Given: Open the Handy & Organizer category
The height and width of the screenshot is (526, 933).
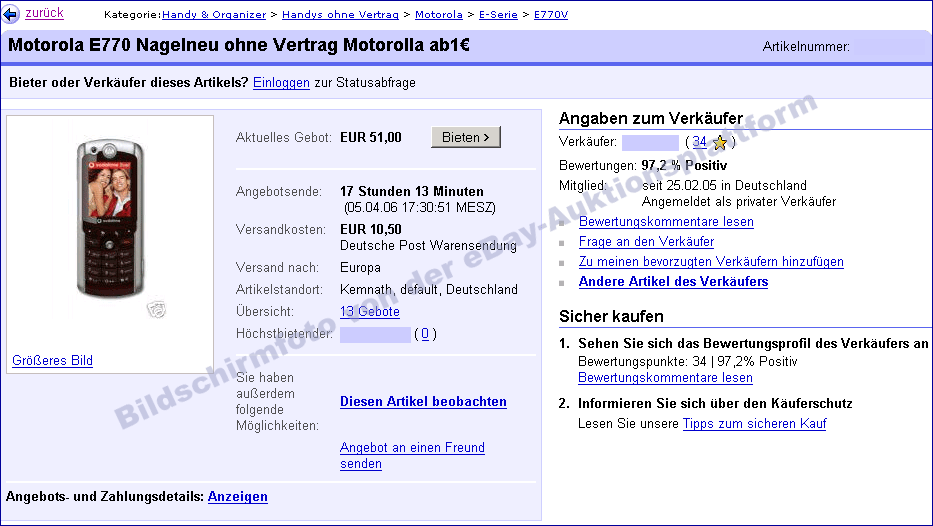Looking at the screenshot, I should click(x=214, y=14).
